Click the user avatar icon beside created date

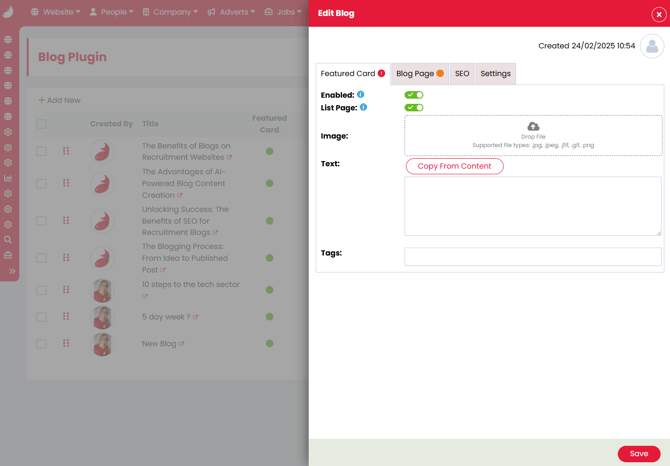652,46
